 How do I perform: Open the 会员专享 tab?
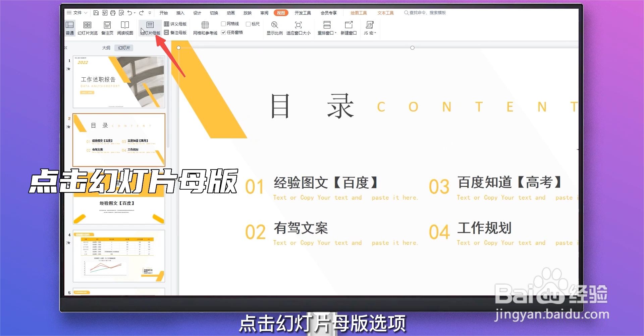coord(329,13)
